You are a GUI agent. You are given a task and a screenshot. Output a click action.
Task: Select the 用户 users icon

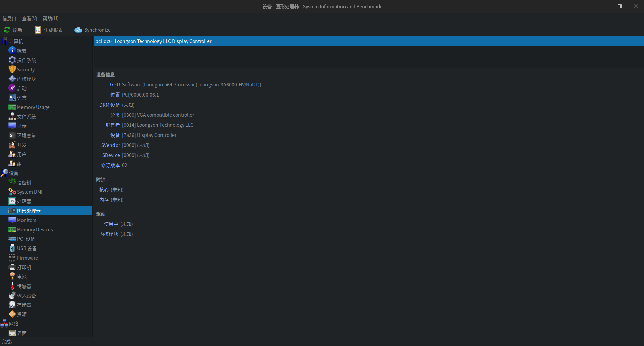pyautogui.click(x=12, y=154)
